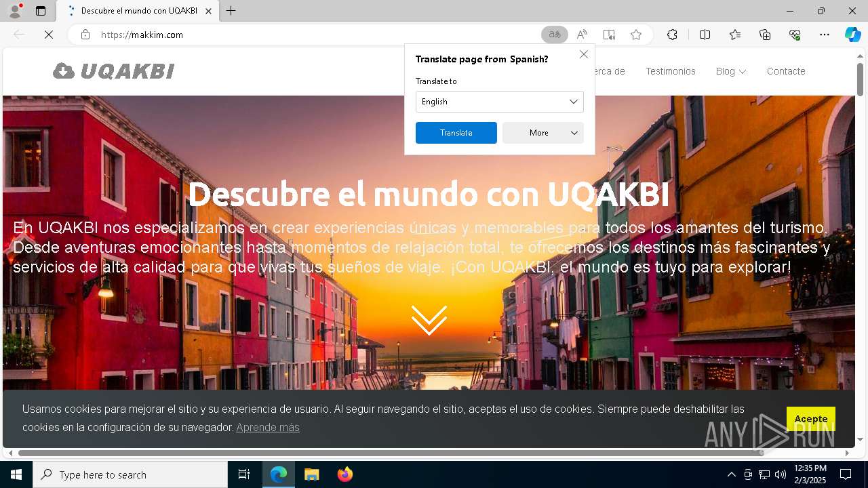Viewport: 868px width, 488px height.
Task: Open the tab actions menu icon
Action: (x=41, y=11)
